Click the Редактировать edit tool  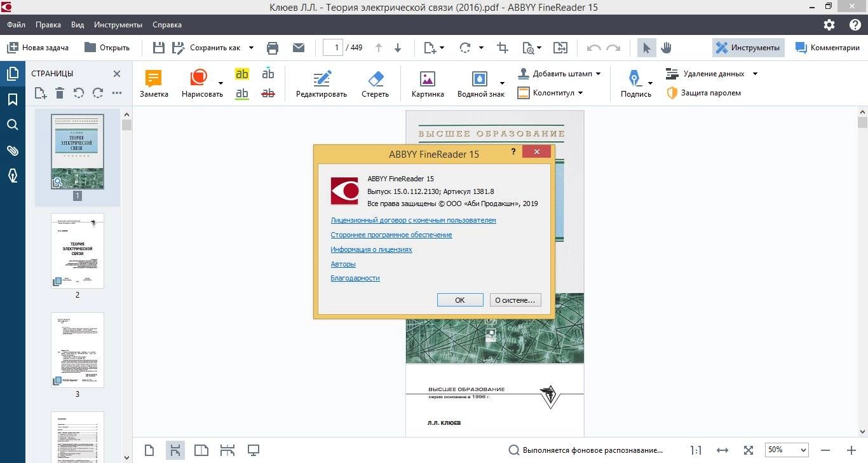(x=322, y=84)
